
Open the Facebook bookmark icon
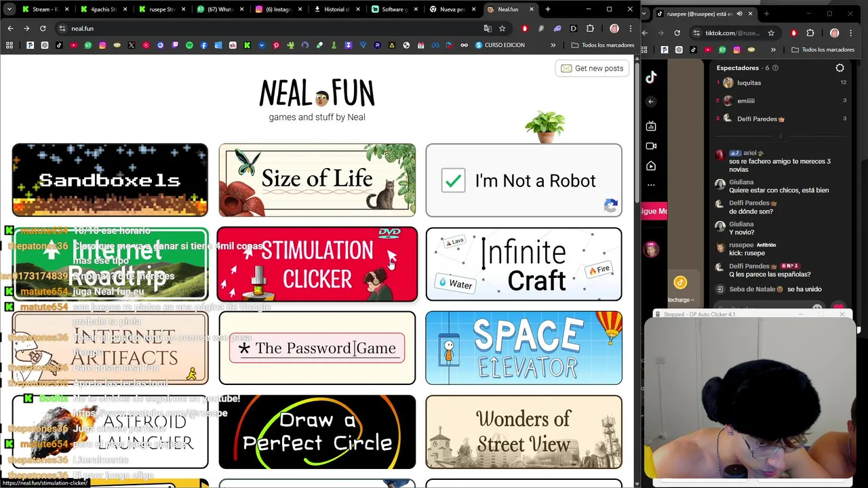[x=203, y=45]
